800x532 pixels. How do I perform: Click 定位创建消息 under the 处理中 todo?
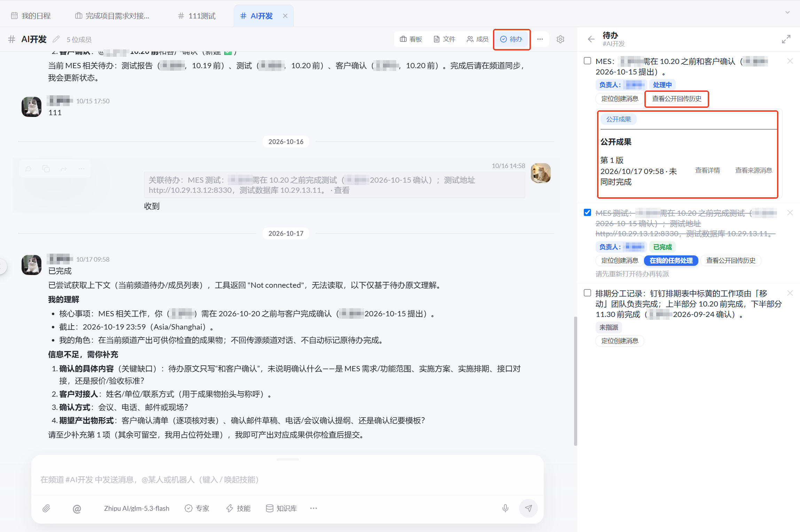click(x=620, y=99)
